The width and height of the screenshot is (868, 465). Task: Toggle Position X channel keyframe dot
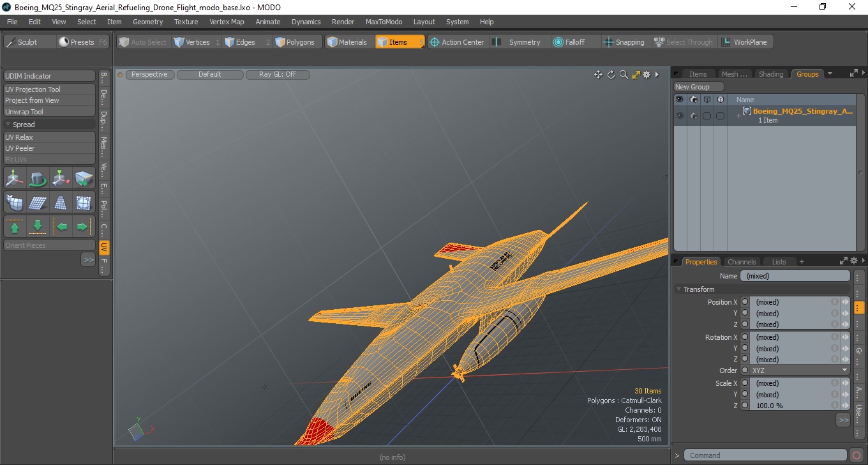(745, 302)
